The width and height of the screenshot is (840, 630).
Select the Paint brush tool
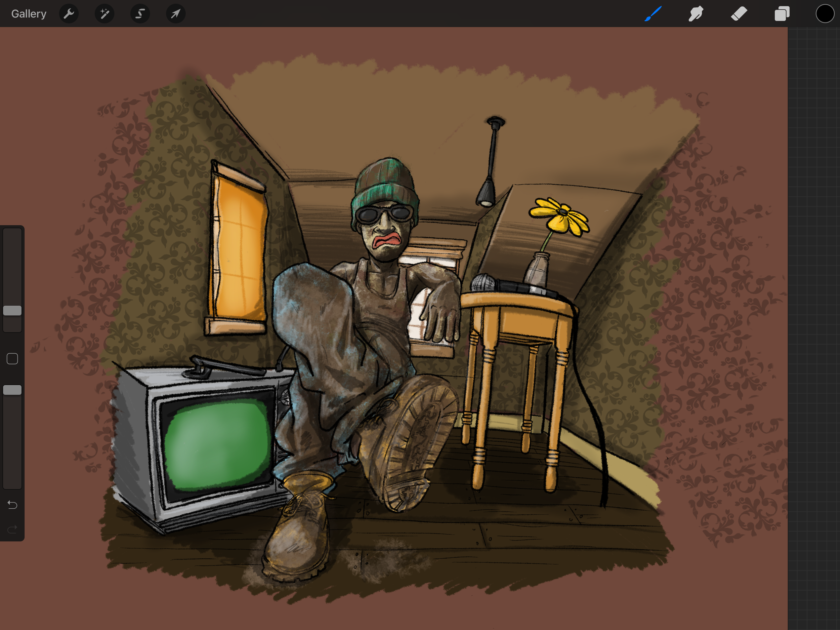653,14
